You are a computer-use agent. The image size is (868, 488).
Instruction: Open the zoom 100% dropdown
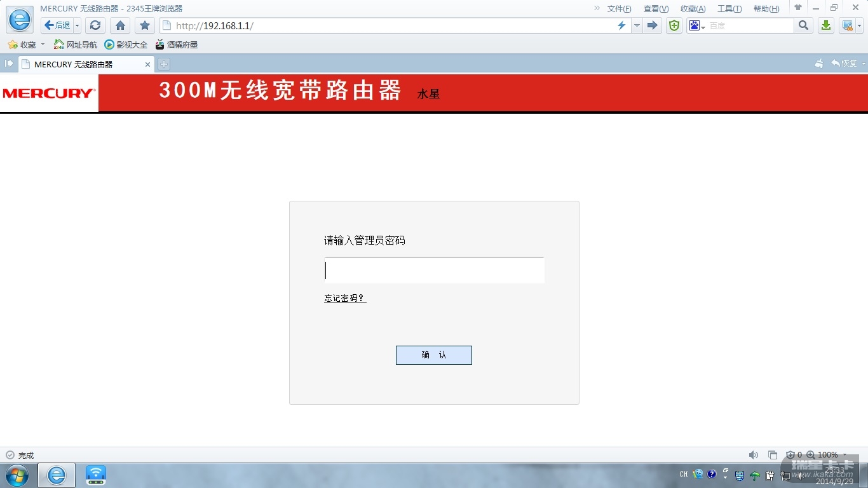pyautogui.click(x=845, y=455)
